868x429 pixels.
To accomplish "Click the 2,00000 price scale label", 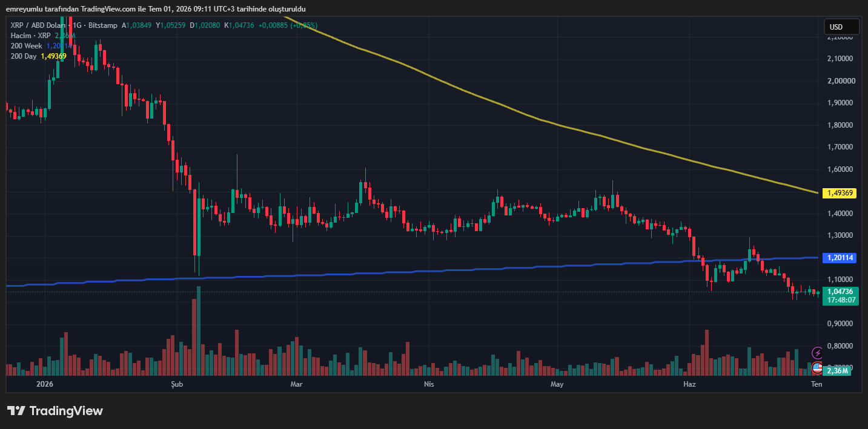I will coord(841,81).
